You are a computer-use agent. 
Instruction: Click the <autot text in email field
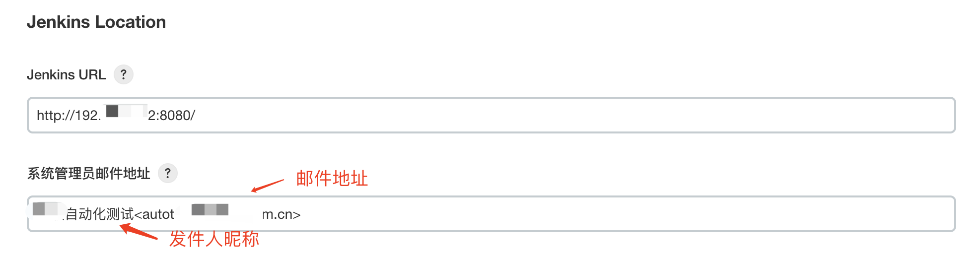pos(154,214)
